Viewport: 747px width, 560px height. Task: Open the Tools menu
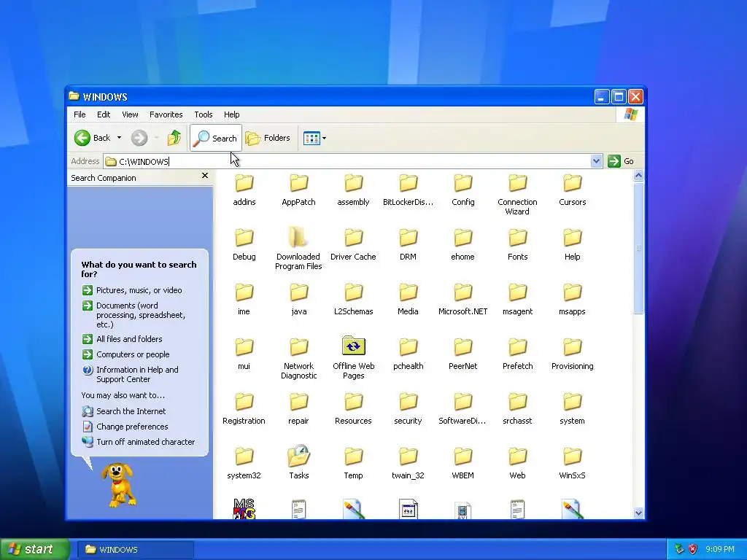click(x=203, y=114)
